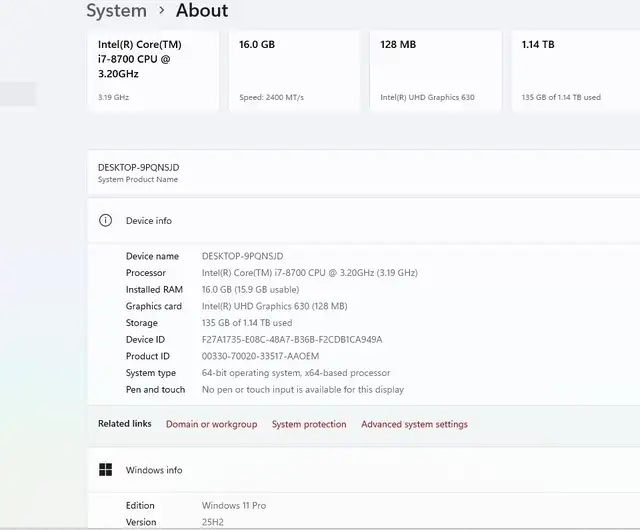
Task: Select the 16.0 GB memory card
Action: tap(295, 71)
